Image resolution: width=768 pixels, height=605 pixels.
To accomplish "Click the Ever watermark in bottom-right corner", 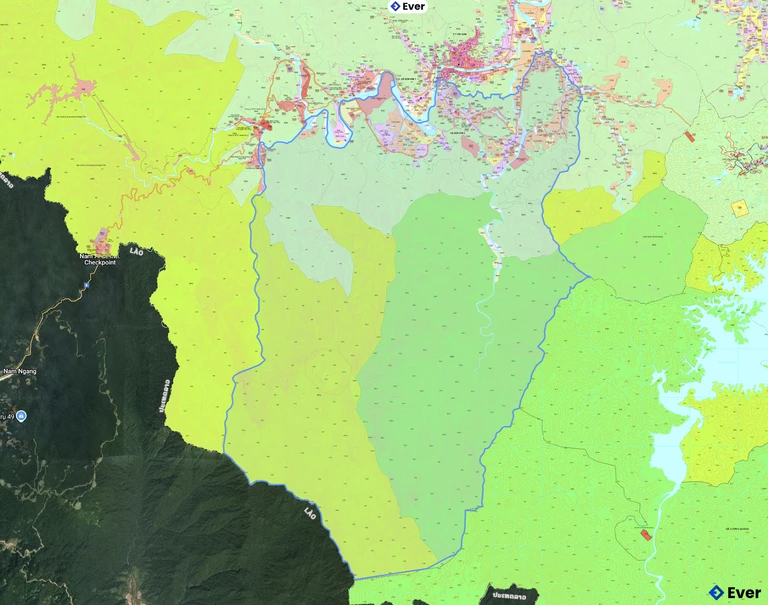I will (734, 592).
